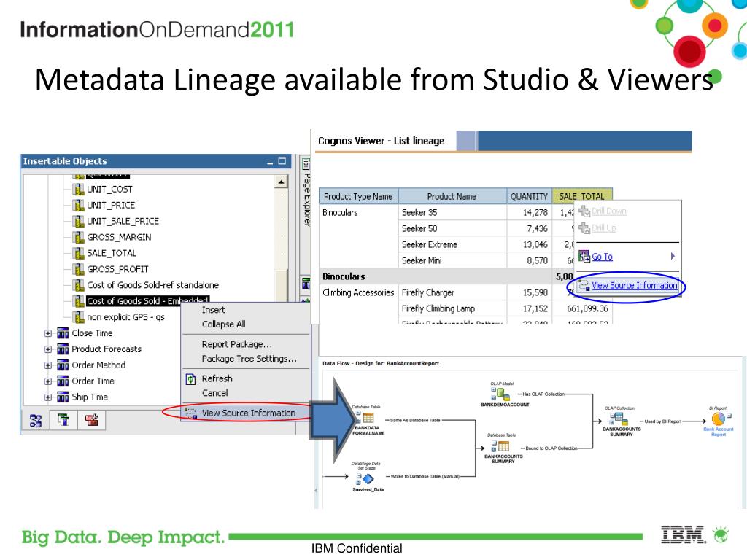The image size is (747, 560).
Task: Click the Bank Account Report pie icon
Action: pyautogui.click(x=719, y=419)
